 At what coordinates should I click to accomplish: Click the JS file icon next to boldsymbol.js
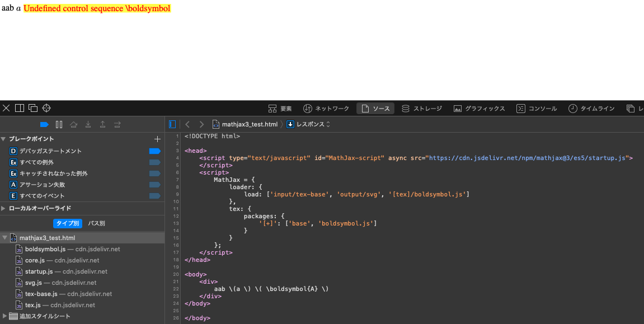(18, 249)
